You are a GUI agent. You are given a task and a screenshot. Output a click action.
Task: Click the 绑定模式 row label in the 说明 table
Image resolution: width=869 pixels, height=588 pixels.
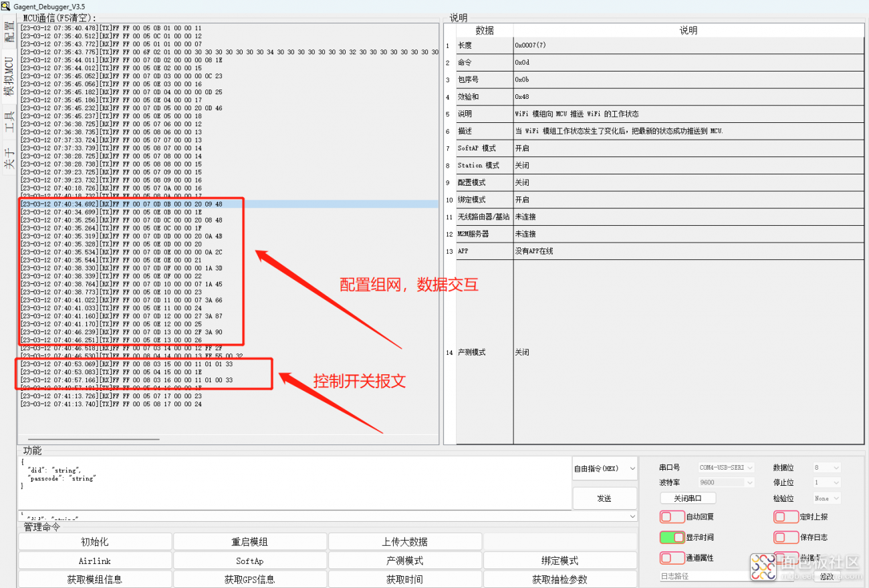point(485,200)
